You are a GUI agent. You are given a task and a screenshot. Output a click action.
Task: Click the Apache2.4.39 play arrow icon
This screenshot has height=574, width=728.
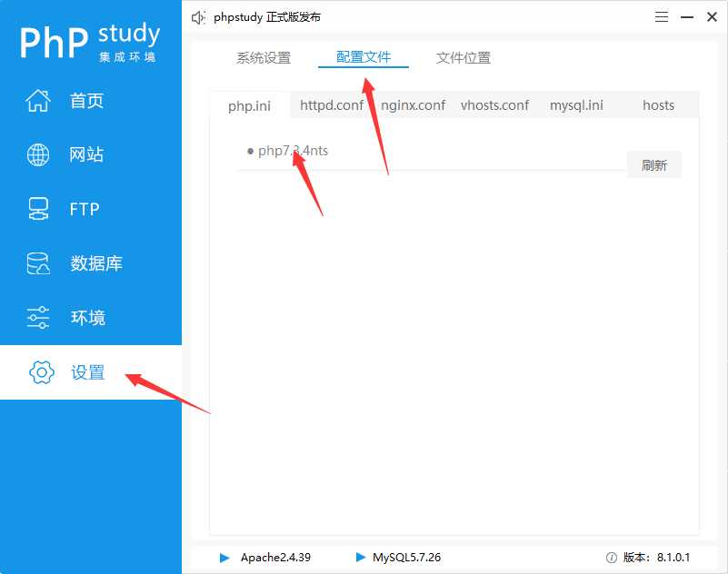(224, 558)
